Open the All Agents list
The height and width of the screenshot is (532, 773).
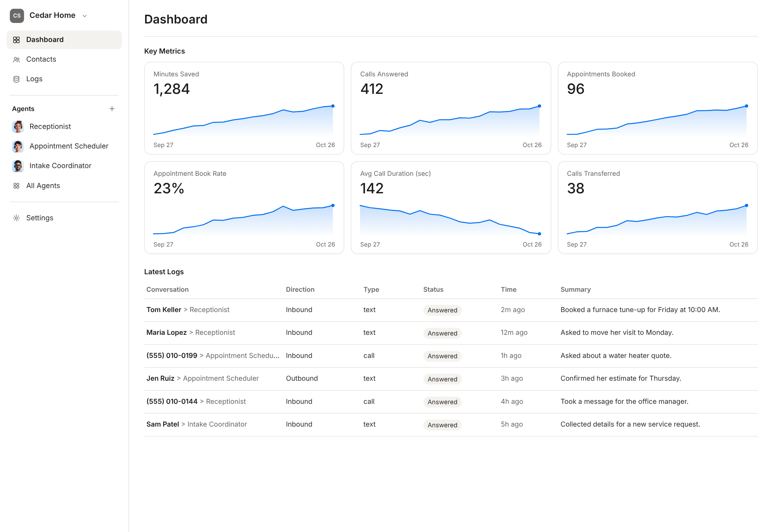(64, 186)
